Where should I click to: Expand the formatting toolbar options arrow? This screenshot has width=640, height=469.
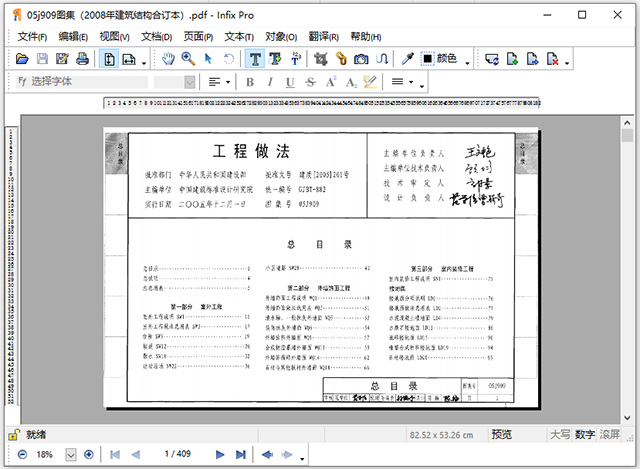422,86
